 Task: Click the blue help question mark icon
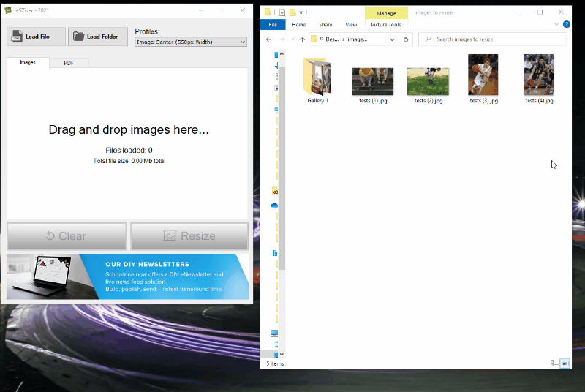tap(567, 24)
